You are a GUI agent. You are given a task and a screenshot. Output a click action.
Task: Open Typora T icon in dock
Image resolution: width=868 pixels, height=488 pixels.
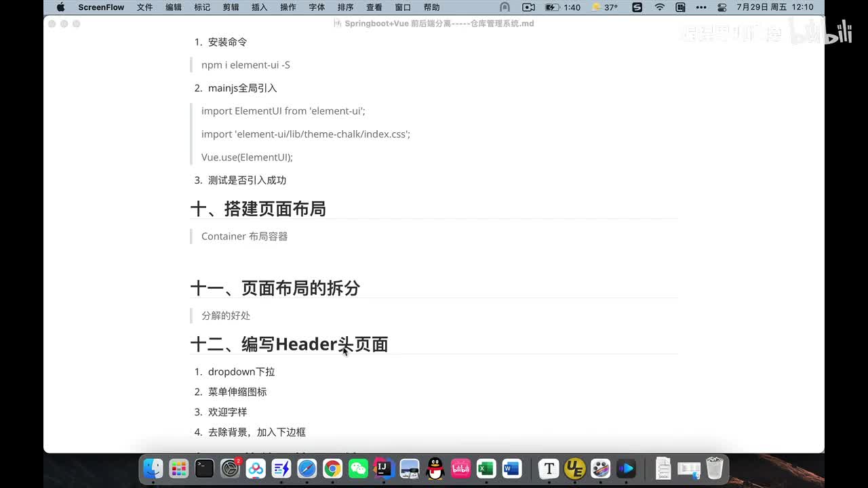[549, 468]
